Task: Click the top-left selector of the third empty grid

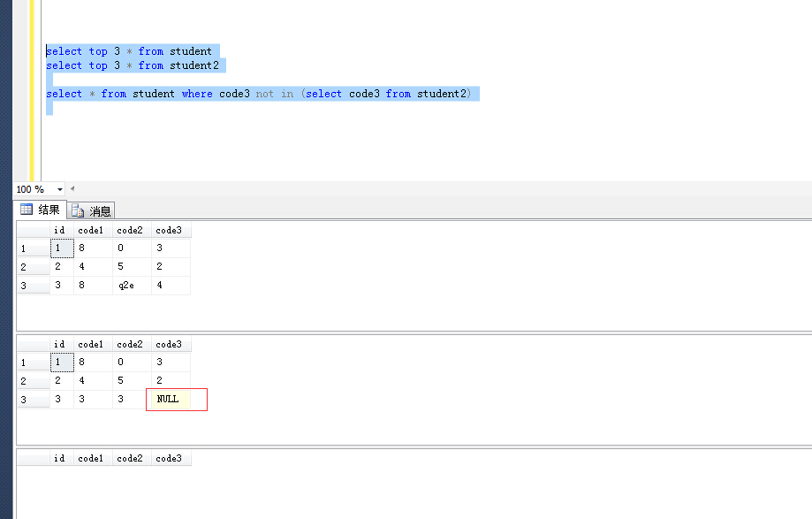Action: [x=33, y=457]
